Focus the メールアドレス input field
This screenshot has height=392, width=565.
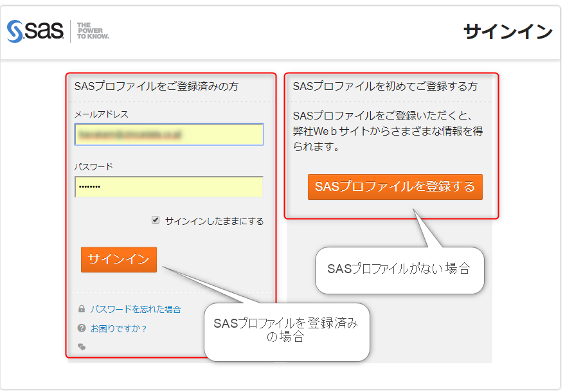coord(169,134)
